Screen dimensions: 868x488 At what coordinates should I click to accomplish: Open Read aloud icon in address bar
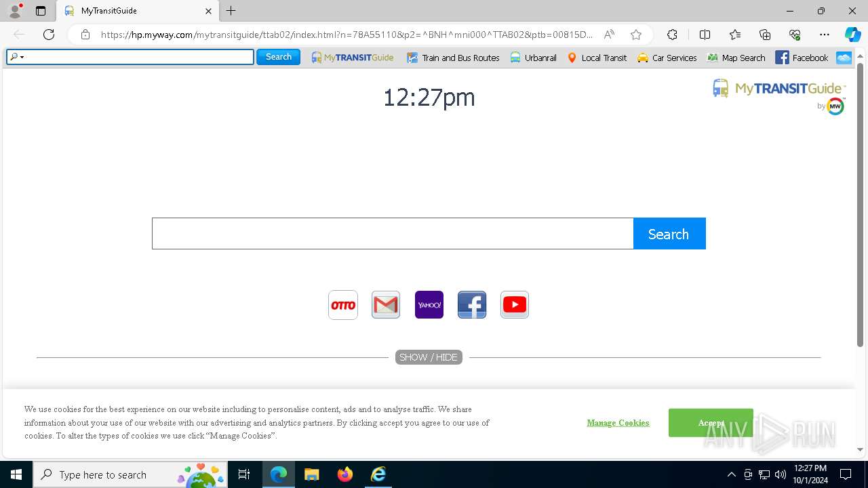click(609, 35)
